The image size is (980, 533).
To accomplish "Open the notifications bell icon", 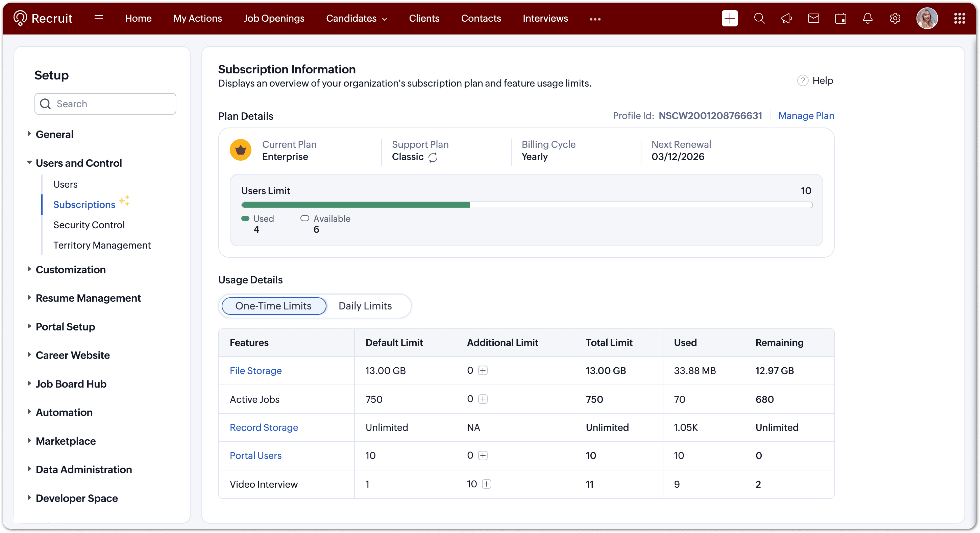I will point(867,18).
